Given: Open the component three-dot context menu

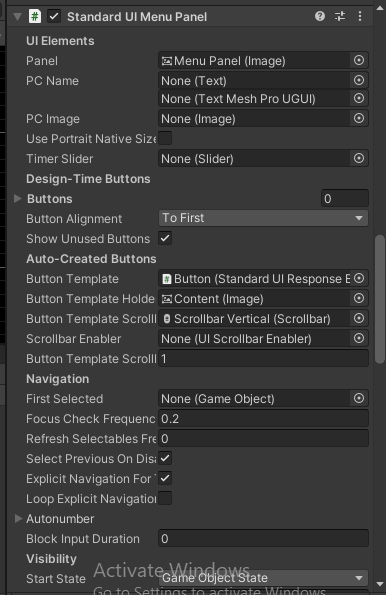Looking at the screenshot, I should [x=360, y=16].
